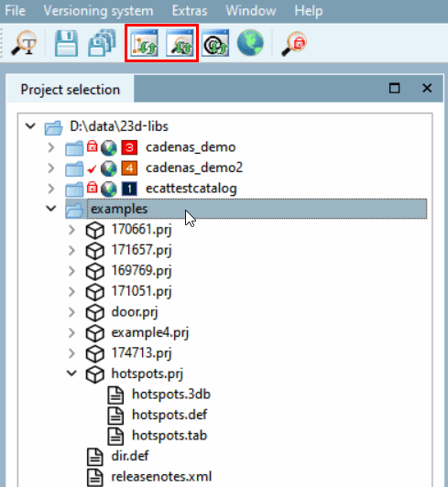Expand the ecattestcatalog folder

(51, 189)
